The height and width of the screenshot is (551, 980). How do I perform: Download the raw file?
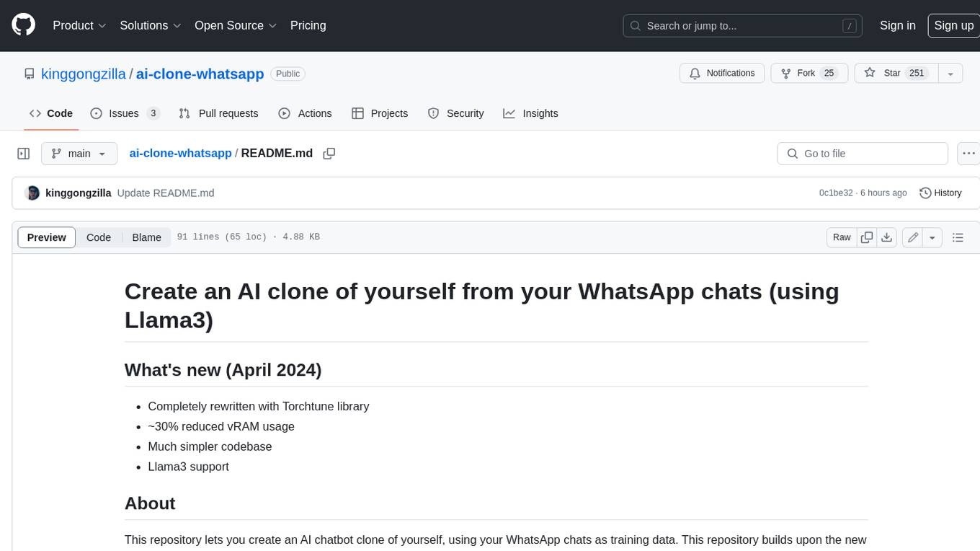(887, 237)
